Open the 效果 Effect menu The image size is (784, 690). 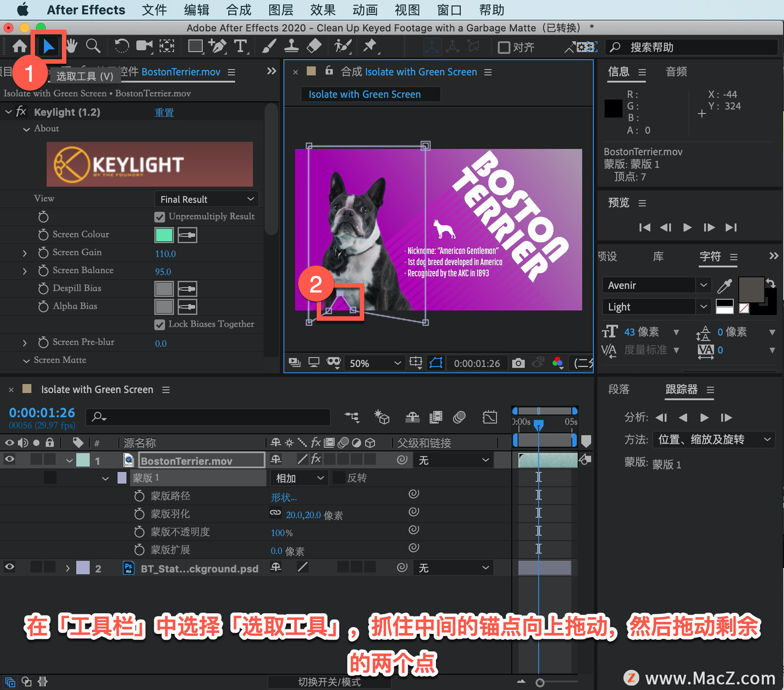click(x=323, y=10)
